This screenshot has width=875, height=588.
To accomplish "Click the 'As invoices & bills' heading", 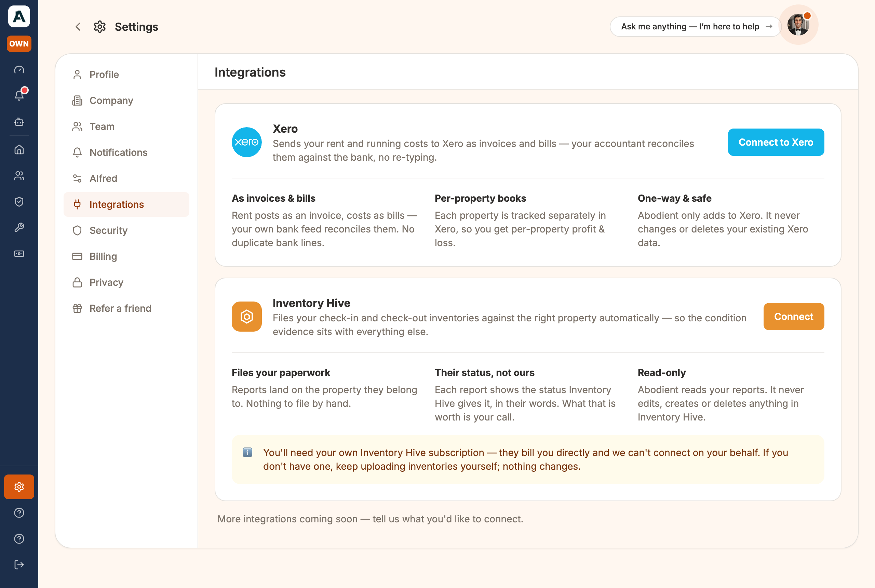I will pyautogui.click(x=274, y=198).
